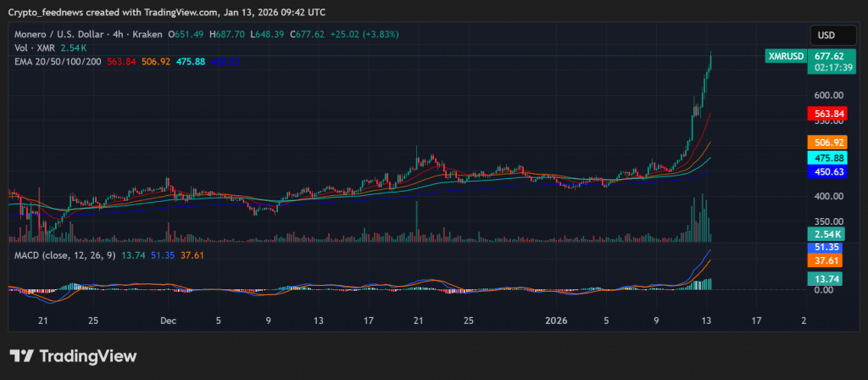The image size is (868, 380).
Task: Click the O651.49 open value
Action: pyautogui.click(x=186, y=34)
